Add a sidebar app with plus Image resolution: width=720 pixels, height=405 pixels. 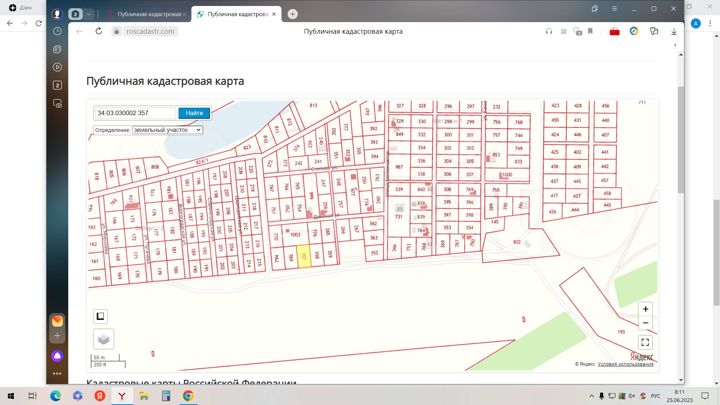57,336
